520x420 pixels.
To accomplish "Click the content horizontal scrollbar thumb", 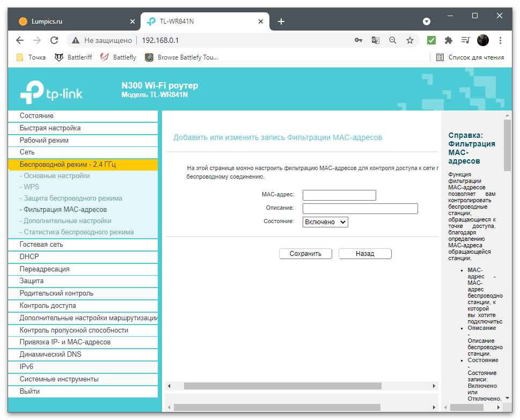I will click(x=283, y=386).
